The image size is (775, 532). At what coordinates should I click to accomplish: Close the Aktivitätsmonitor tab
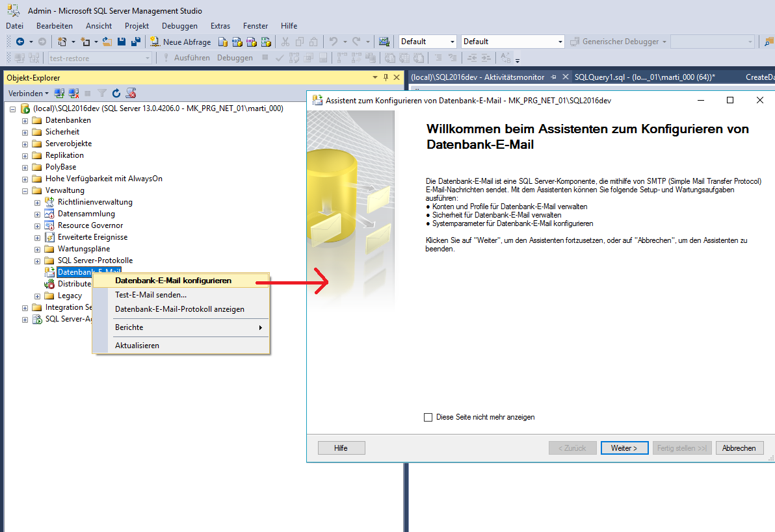point(566,77)
